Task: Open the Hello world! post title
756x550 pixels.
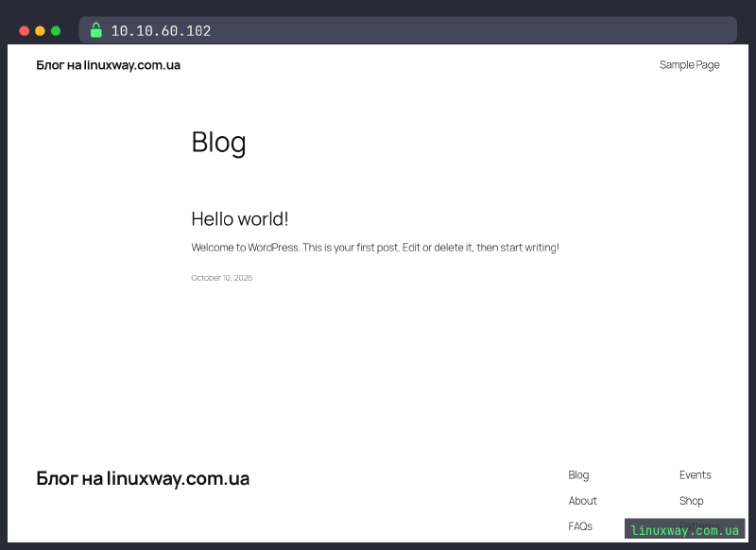Action: click(x=240, y=219)
